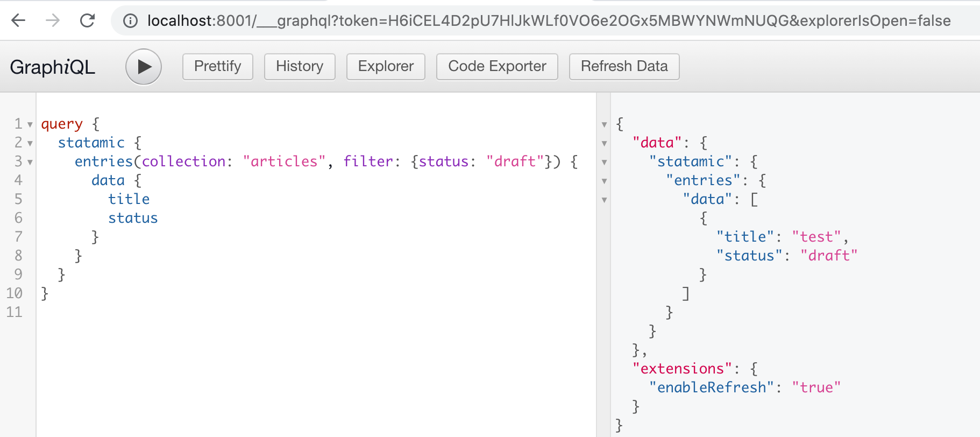Screen dimensions: 980x437
Task: Collapse the "data" object in results
Action: tap(604, 144)
